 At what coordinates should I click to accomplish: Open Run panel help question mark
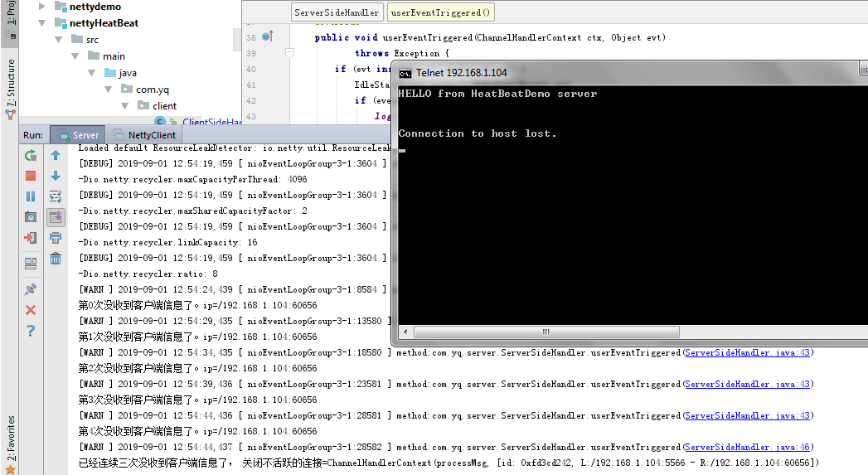[x=31, y=331]
